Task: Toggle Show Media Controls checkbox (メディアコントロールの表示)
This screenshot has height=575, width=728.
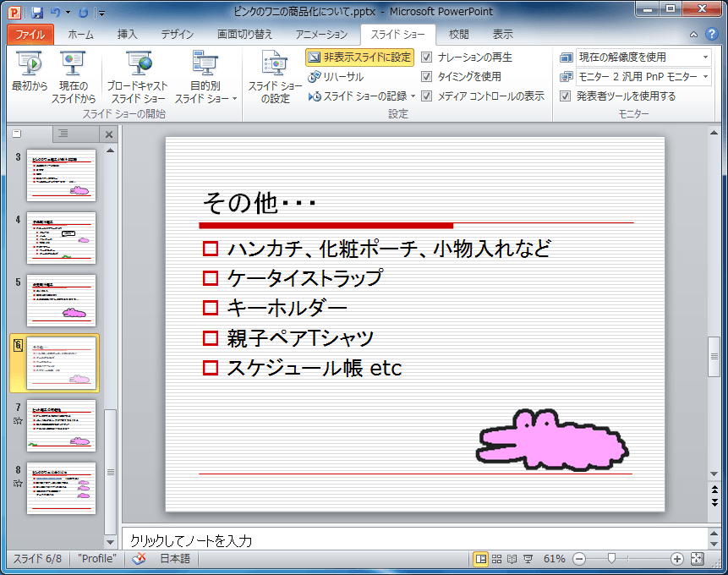Action: point(426,96)
